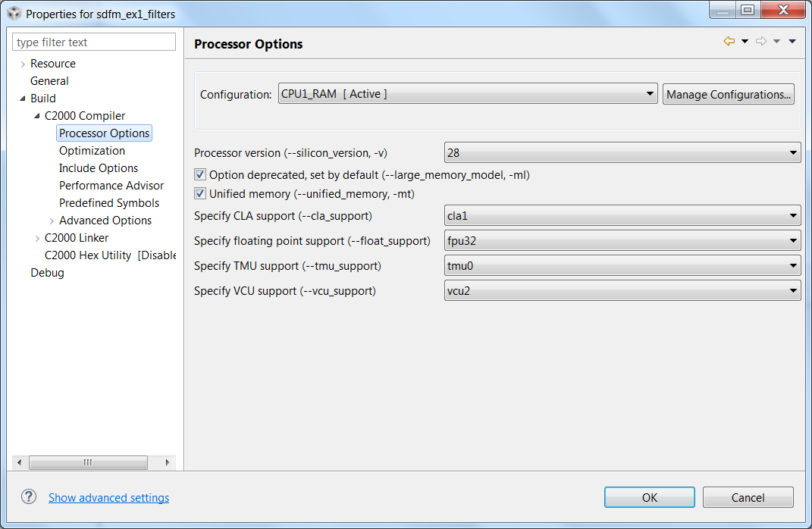Image resolution: width=812 pixels, height=529 pixels.
Task: Click the type filter text field
Action: (94, 42)
